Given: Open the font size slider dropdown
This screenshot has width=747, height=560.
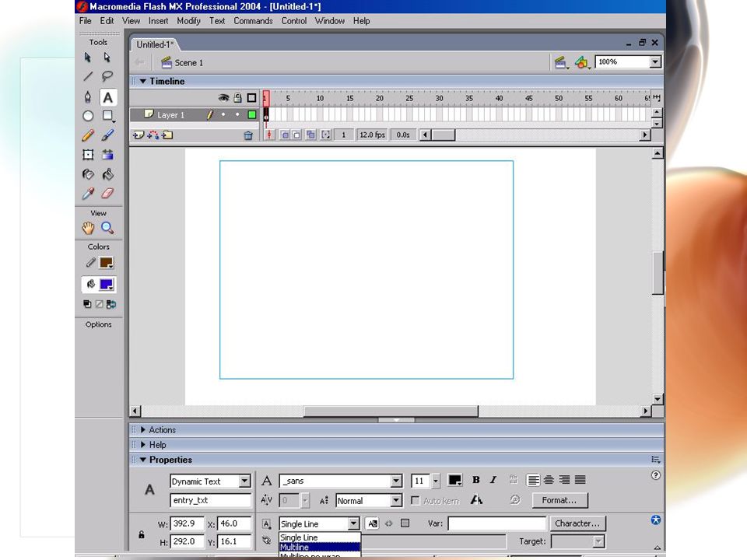Looking at the screenshot, I should (435, 481).
